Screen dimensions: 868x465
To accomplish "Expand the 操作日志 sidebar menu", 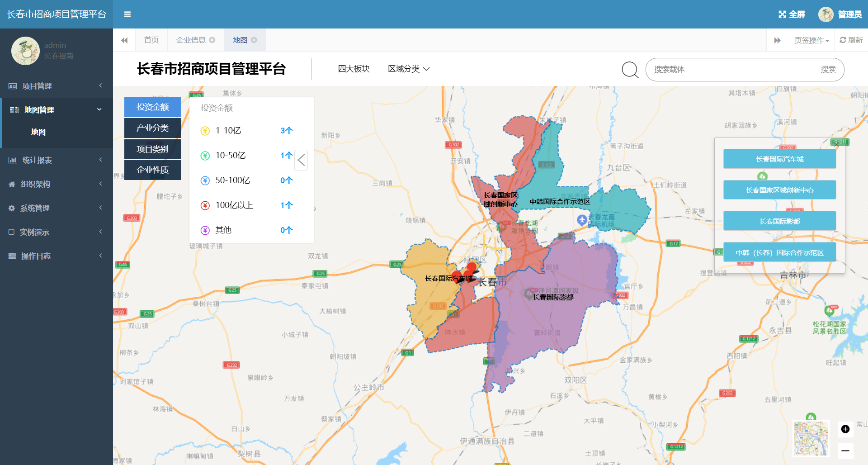I will (x=100, y=256).
